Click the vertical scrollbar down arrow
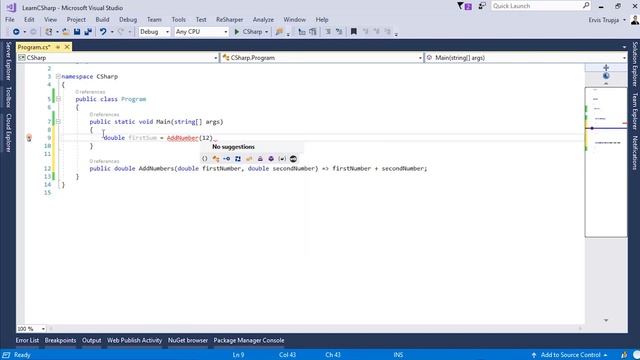Screen dimensions: 640x360 point(606,320)
